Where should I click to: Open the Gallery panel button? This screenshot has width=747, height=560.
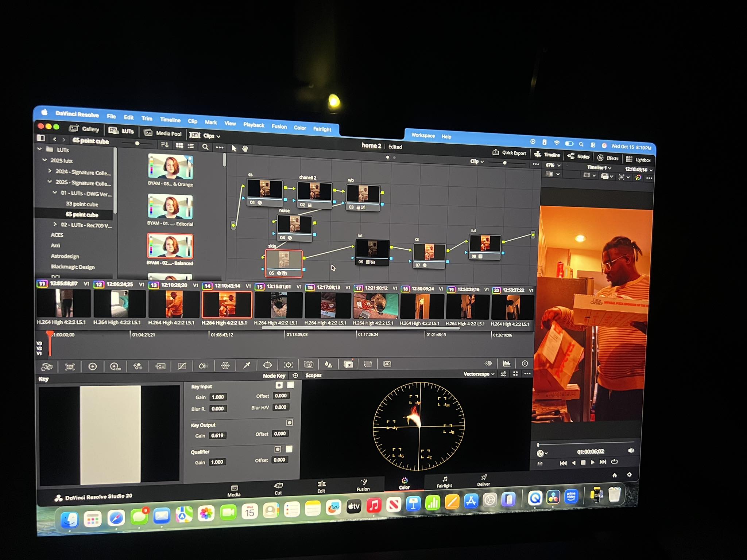(84, 129)
